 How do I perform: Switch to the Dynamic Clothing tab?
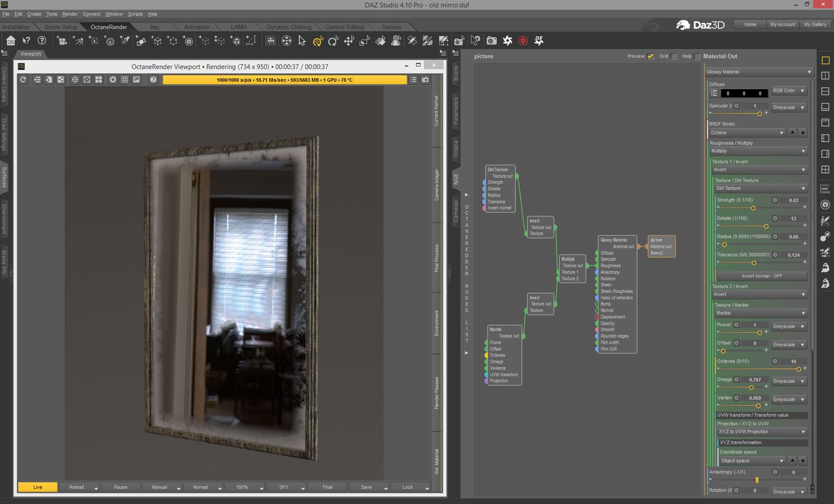289,27
